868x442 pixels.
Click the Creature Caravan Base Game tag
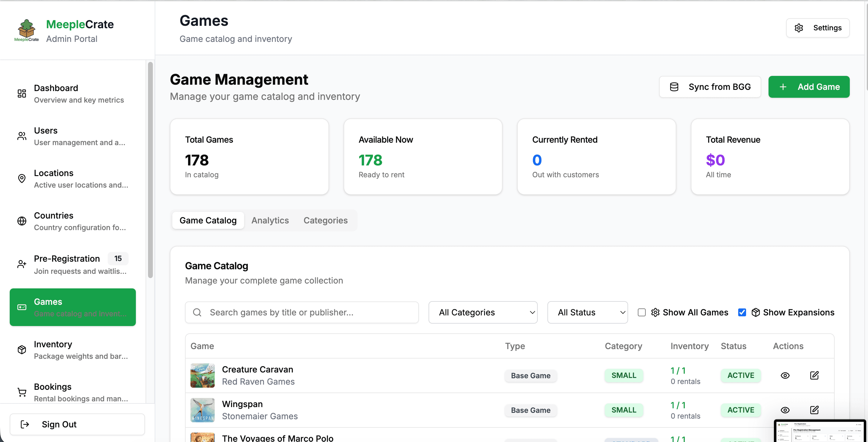(x=531, y=376)
